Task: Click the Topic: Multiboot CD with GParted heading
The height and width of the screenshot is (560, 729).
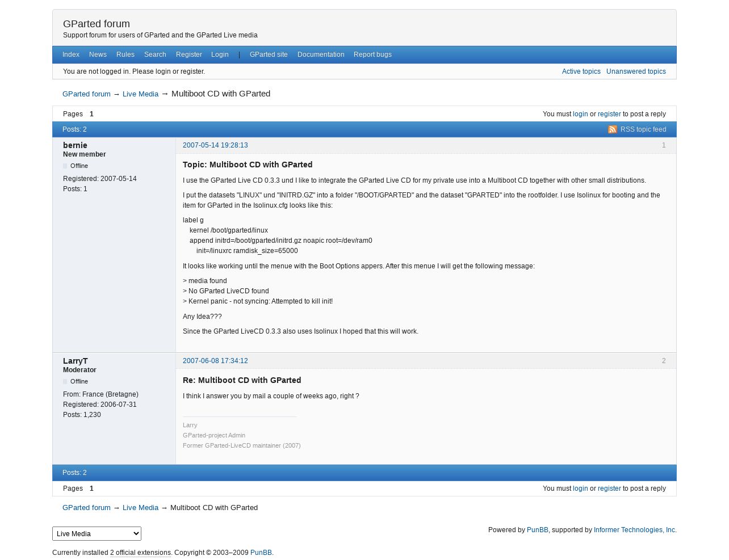Action: coord(248,165)
